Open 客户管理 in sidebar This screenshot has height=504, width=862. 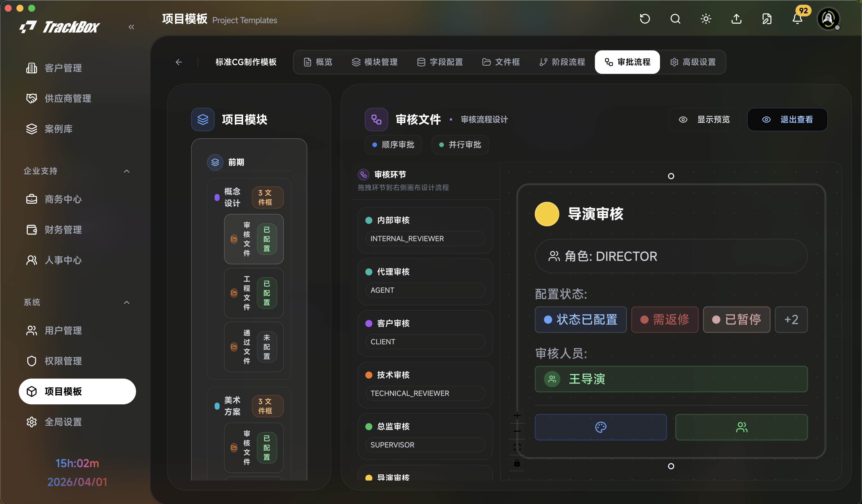(77, 68)
